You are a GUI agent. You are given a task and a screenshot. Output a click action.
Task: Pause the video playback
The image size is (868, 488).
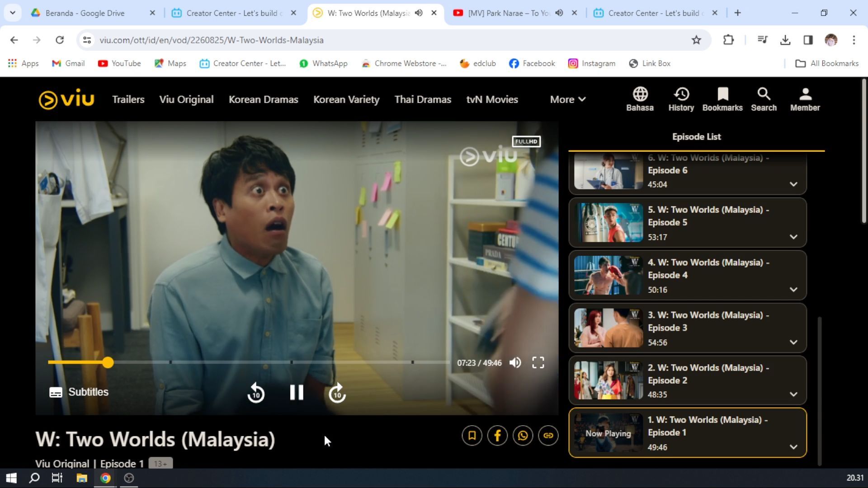pos(297,392)
